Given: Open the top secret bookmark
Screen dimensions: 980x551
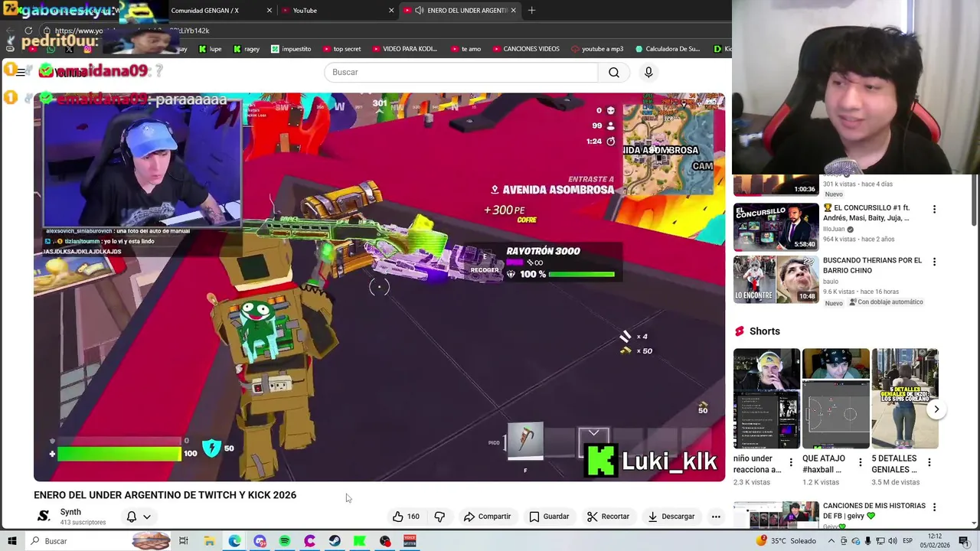Looking at the screenshot, I should coord(341,49).
